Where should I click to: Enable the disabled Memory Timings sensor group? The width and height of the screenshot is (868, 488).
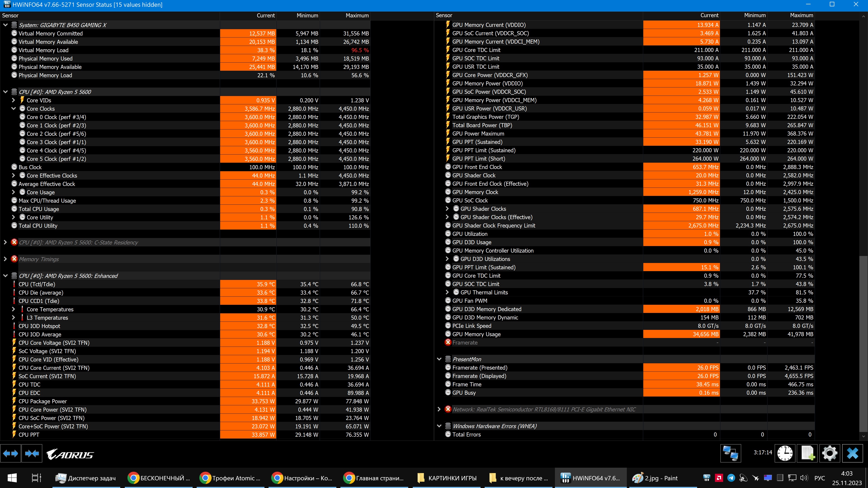tap(14, 259)
